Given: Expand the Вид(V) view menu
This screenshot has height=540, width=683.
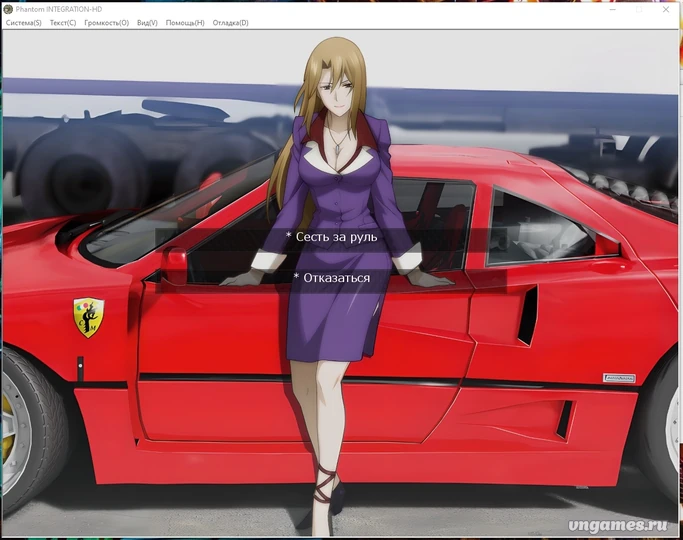Looking at the screenshot, I should tap(147, 22).
